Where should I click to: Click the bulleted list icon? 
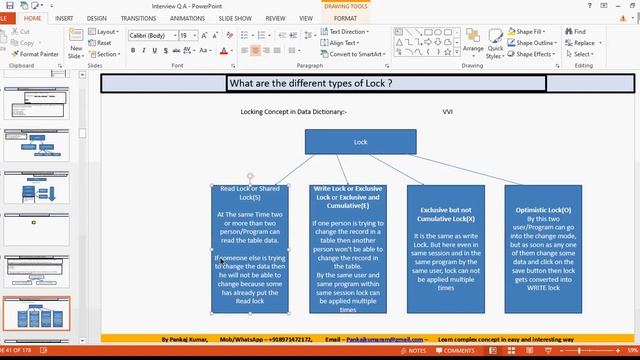click(244, 36)
